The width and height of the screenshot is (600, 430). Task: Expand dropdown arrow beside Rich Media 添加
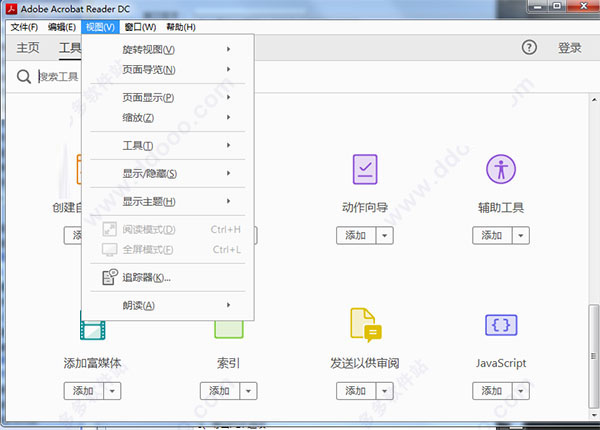point(112,391)
